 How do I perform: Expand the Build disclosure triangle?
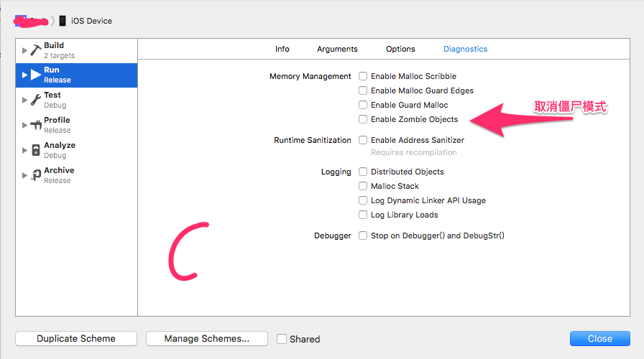coord(25,50)
